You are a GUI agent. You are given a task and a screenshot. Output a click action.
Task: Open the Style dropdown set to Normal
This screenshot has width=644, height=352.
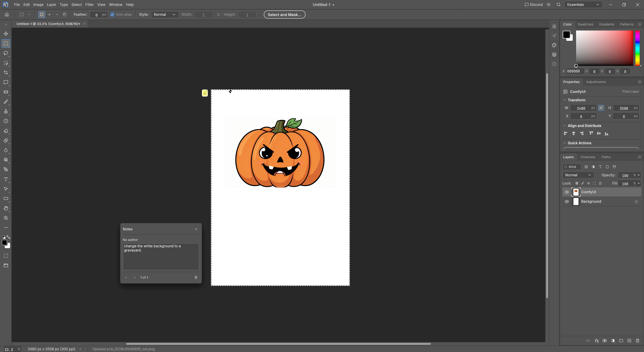165,14
